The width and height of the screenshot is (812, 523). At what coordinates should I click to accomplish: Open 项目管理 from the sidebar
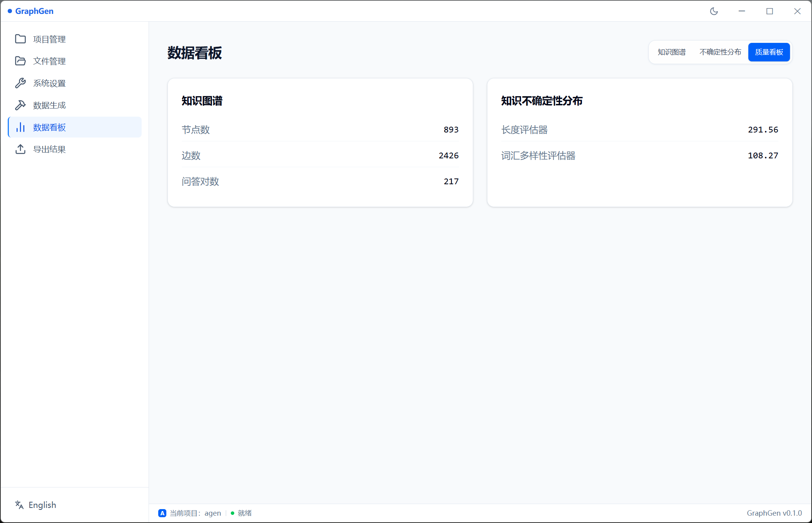tap(74, 39)
